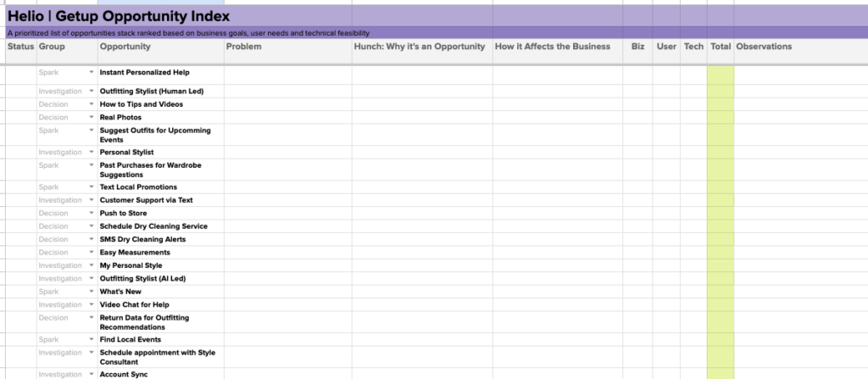Select the Real Photos cell
The width and height of the screenshot is (868, 379).
(160, 118)
